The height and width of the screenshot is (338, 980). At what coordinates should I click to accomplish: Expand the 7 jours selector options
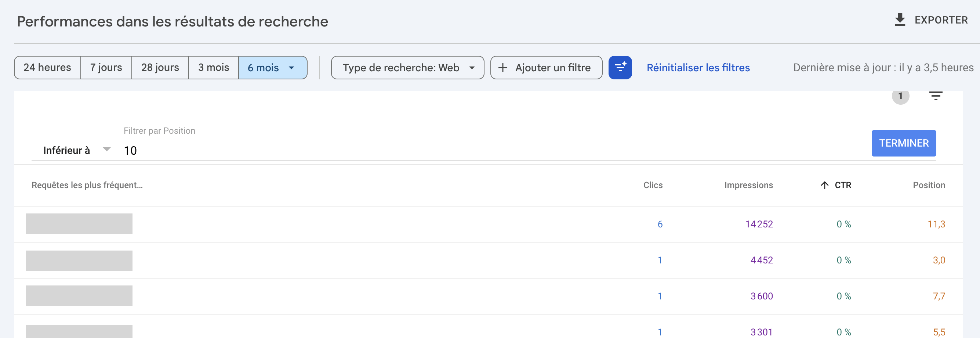(106, 67)
